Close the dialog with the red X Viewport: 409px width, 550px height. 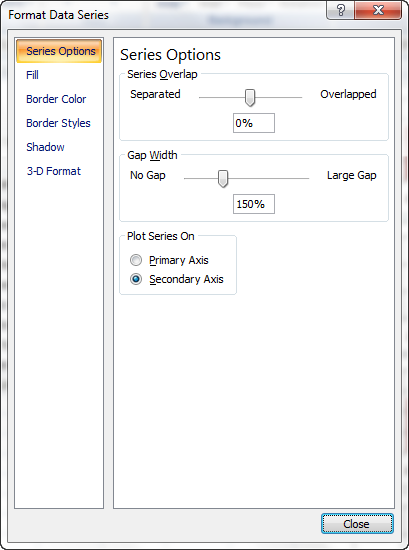point(378,10)
